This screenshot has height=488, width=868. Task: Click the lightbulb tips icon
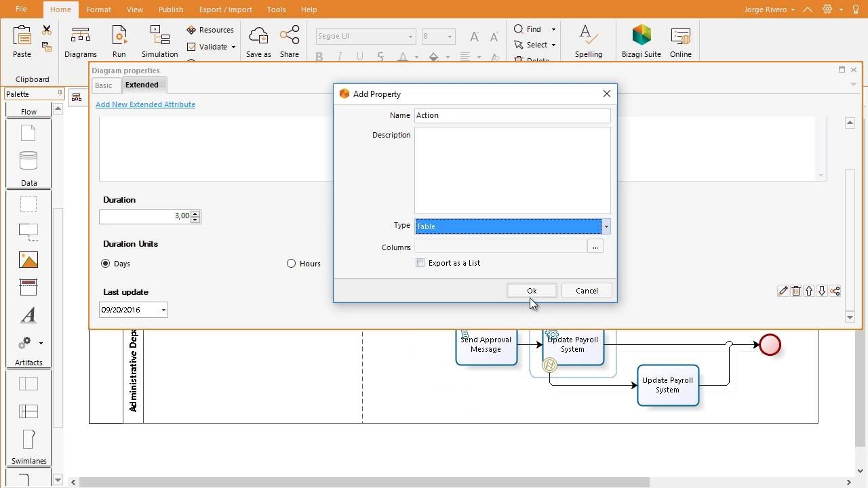pos(855,9)
